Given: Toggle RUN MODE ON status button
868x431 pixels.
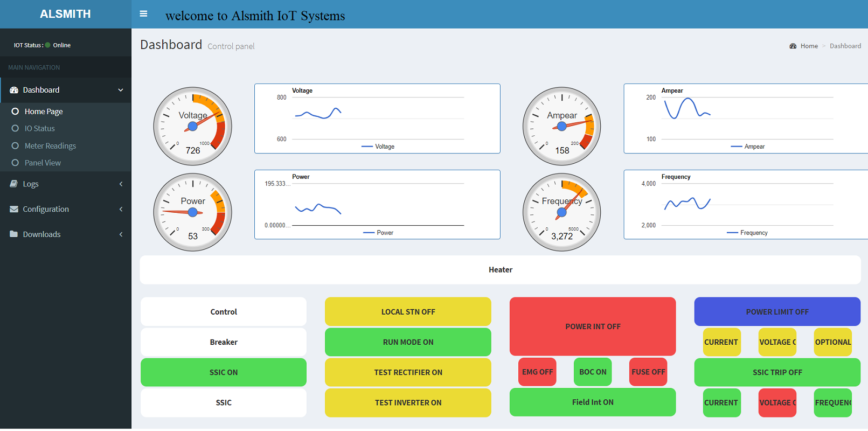Looking at the screenshot, I should (408, 342).
